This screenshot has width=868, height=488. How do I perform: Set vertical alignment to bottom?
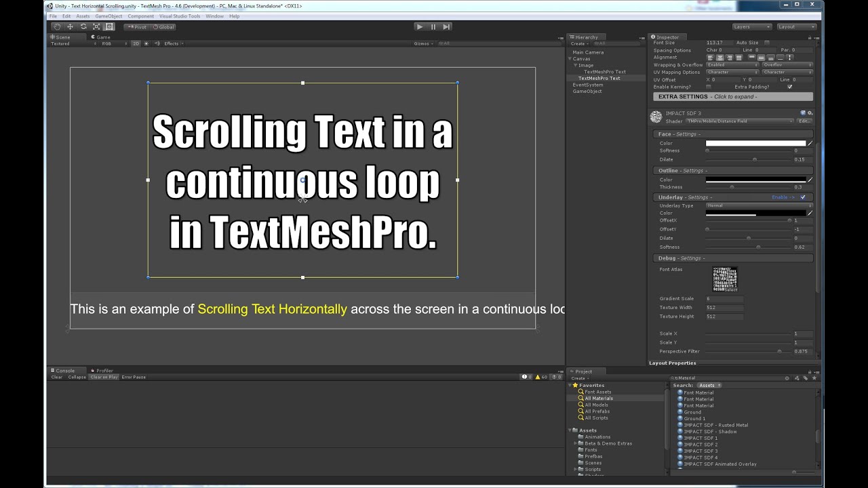[771, 58]
